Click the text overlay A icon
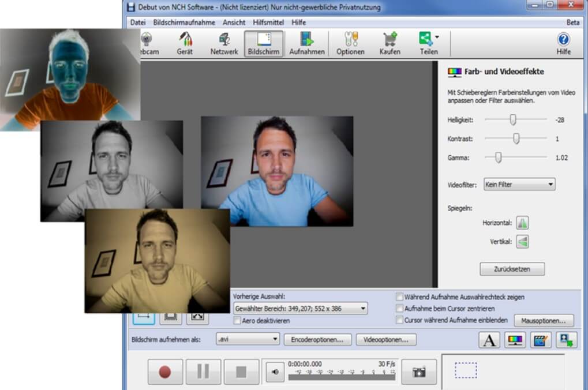Image resolution: width=588 pixels, height=390 pixels. [488, 340]
